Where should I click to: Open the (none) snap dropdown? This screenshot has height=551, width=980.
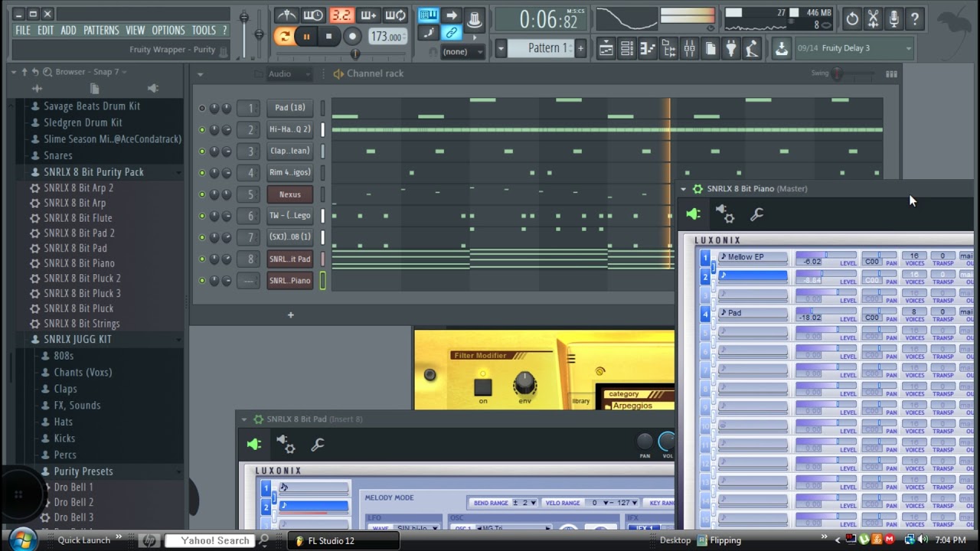462,51
